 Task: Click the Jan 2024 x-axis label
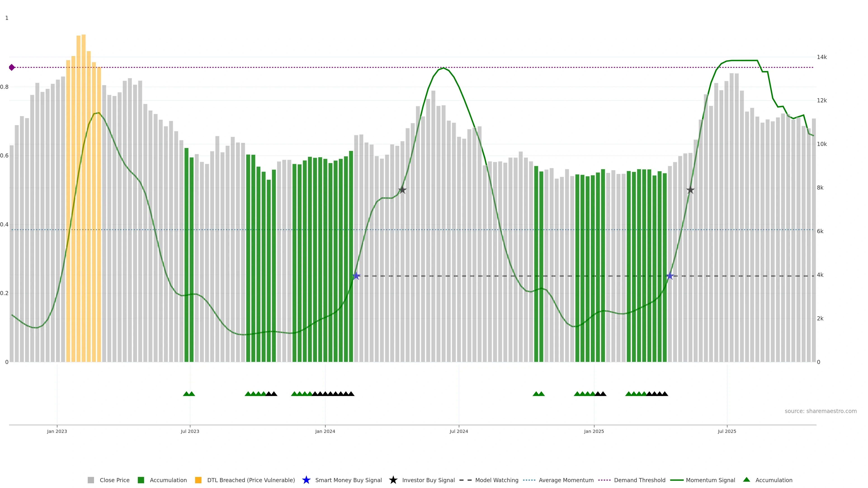(325, 432)
